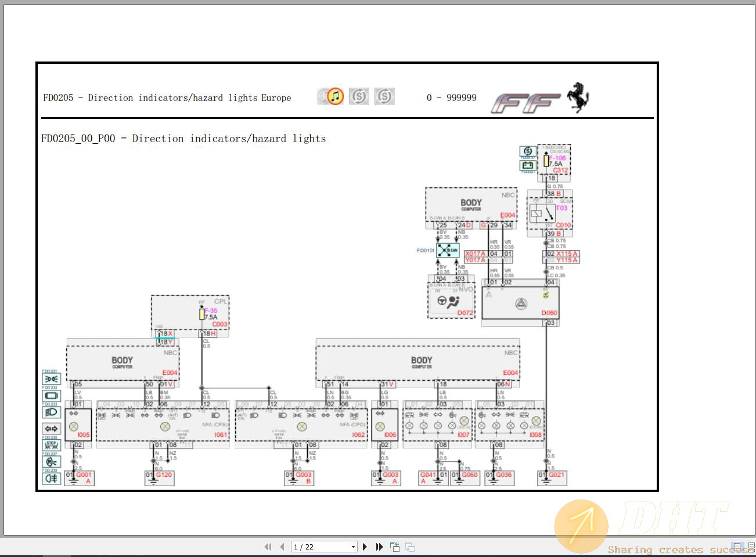Viewport: 756px width, 557px height.
Task: Select single page layout in status bar
Action: [x=736, y=547]
